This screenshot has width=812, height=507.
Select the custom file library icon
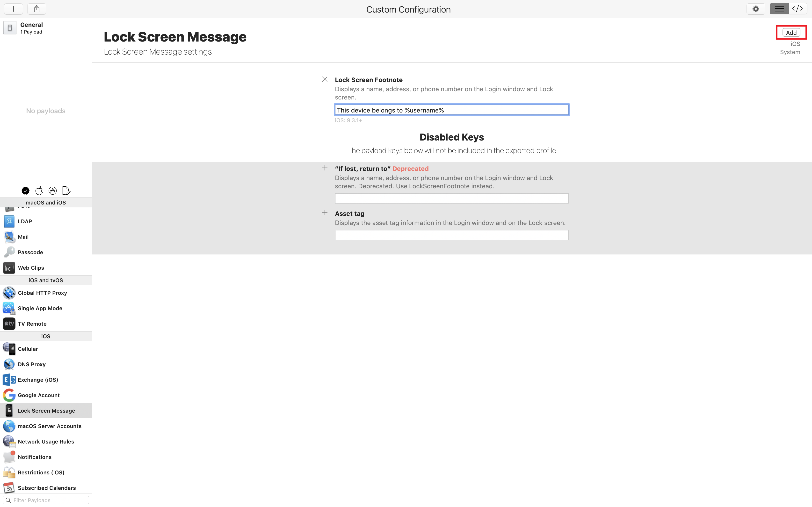click(x=66, y=191)
